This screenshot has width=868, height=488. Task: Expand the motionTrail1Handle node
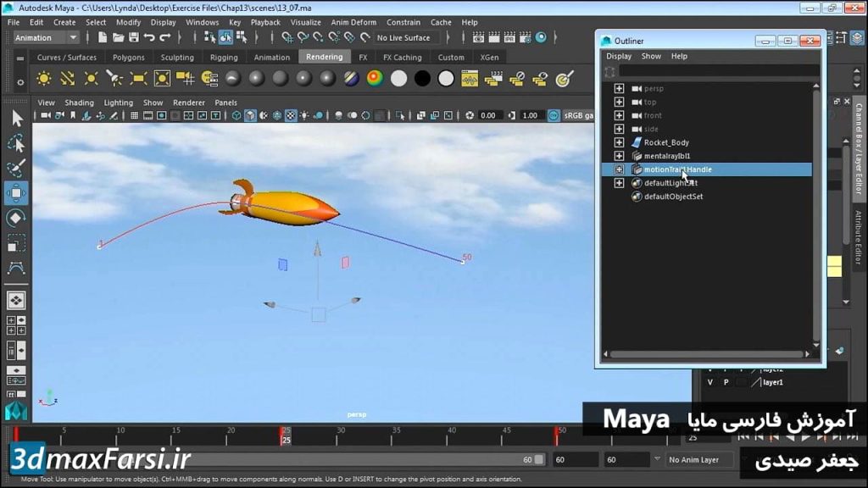pos(619,169)
